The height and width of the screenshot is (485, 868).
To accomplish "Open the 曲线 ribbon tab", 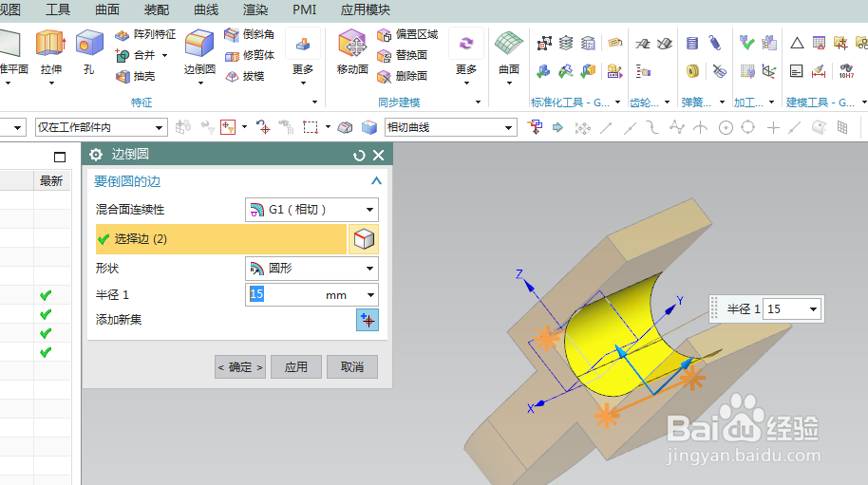I will 206,9.
